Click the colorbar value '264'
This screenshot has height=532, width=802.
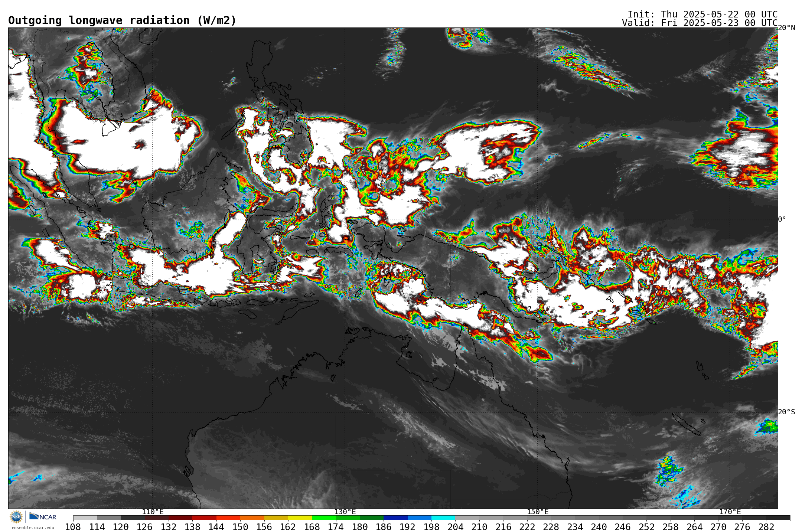[694, 527]
